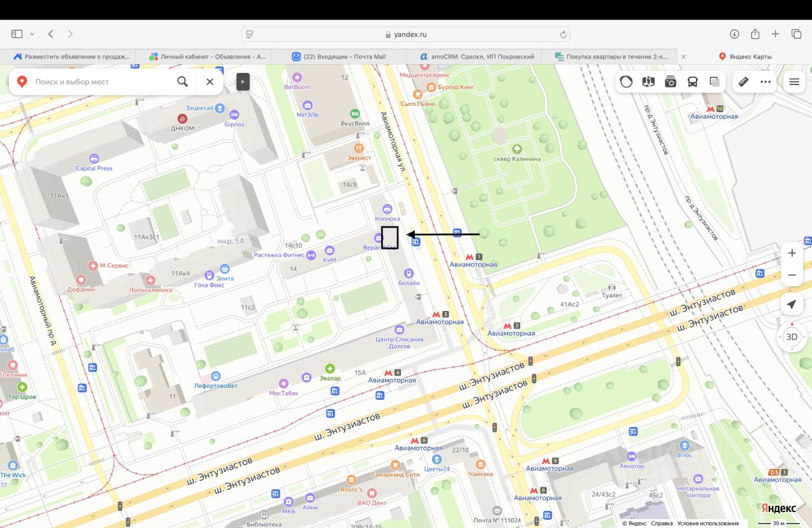
Task: Toggle Safari sidebar visibility
Action: click(17, 34)
